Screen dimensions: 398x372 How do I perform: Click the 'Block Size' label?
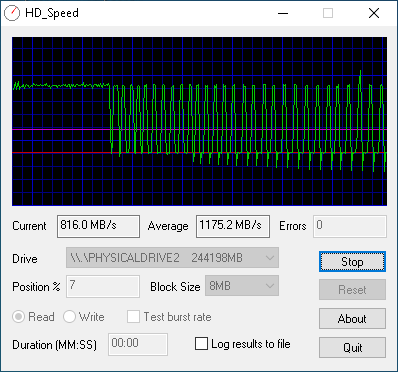click(175, 287)
